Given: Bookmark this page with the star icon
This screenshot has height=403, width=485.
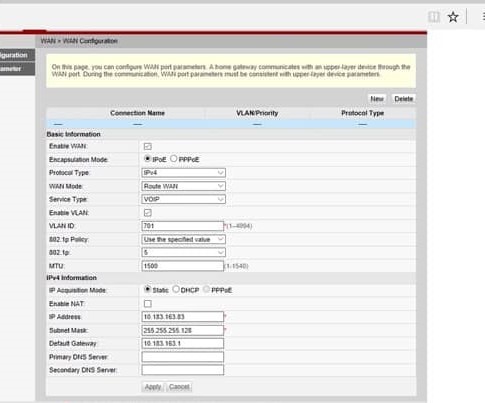Looking at the screenshot, I should pos(453,17).
